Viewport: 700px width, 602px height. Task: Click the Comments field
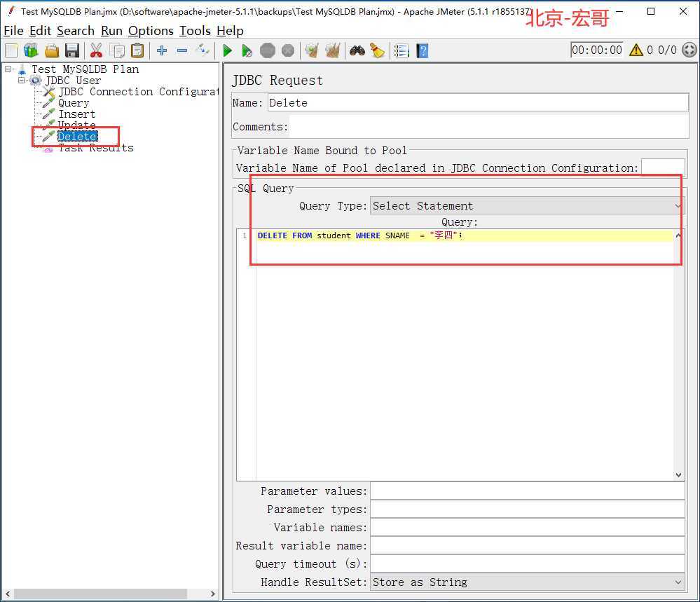488,127
